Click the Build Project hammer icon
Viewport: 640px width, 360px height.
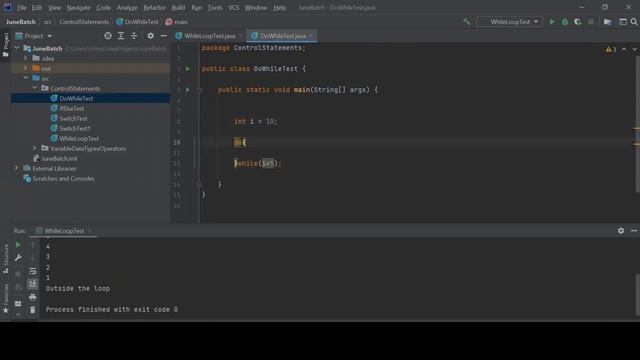467,22
